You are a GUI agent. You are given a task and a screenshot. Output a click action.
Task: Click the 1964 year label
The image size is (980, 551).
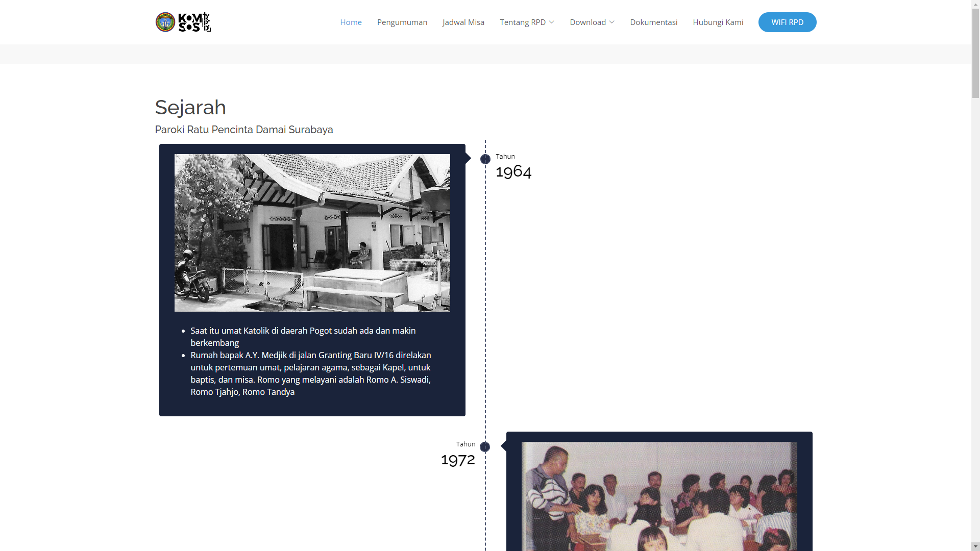pyautogui.click(x=513, y=171)
